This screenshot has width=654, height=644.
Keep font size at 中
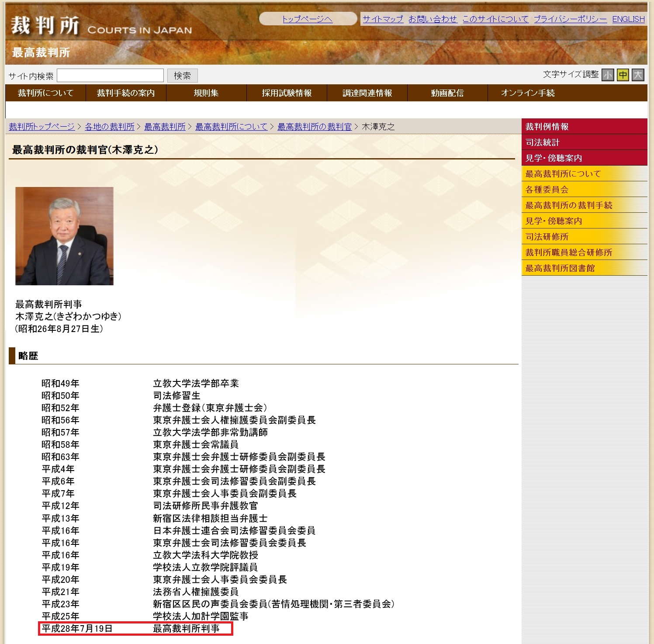coord(623,75)
